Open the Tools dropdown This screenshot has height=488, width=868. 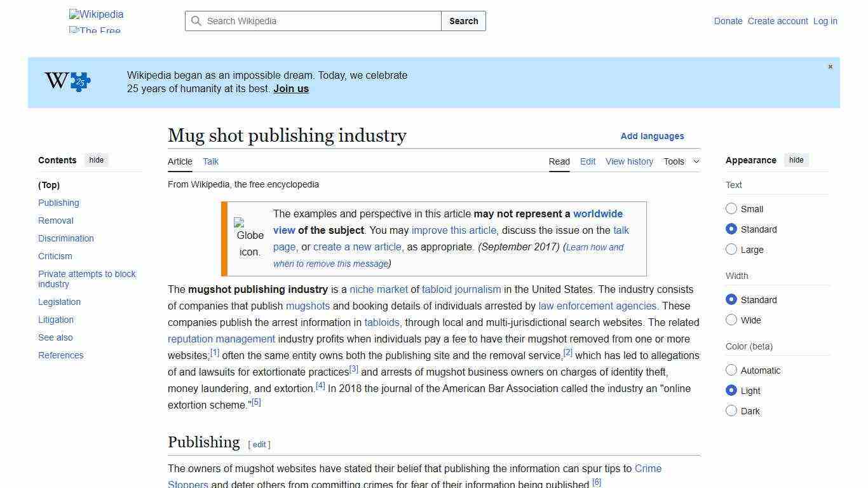pyautogui.click(x=681, y=161)
